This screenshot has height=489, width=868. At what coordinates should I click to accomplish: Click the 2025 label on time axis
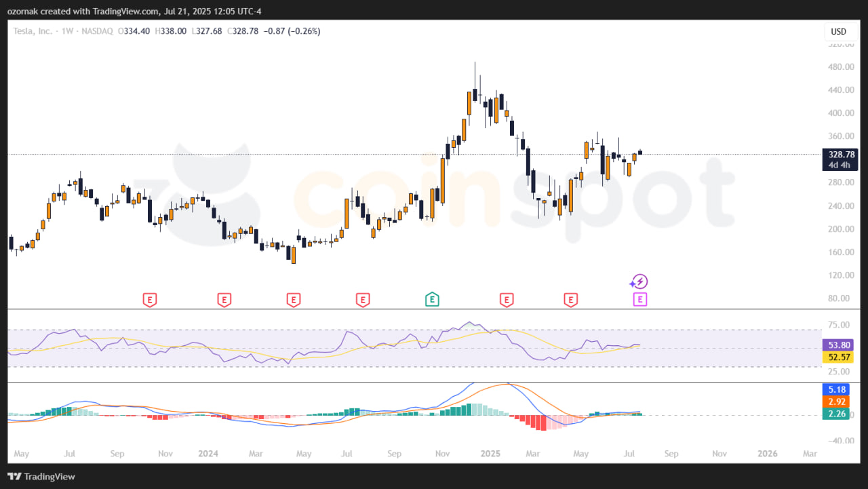click(489, 452)
